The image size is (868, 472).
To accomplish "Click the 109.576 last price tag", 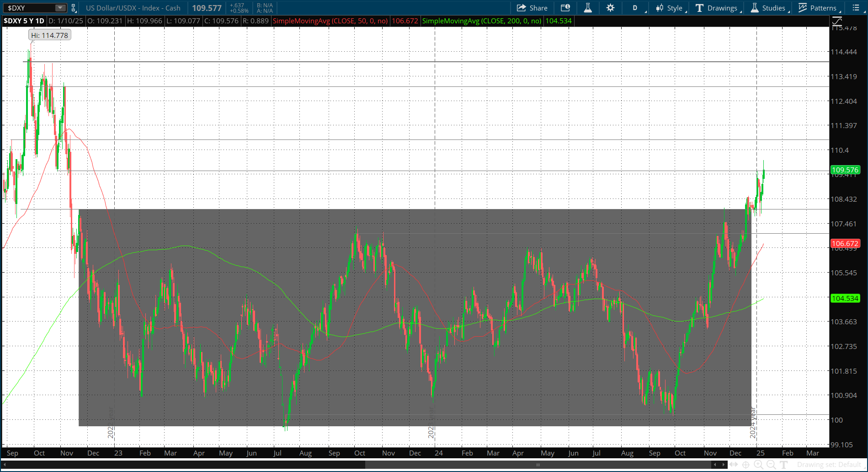I will (845, 170).
